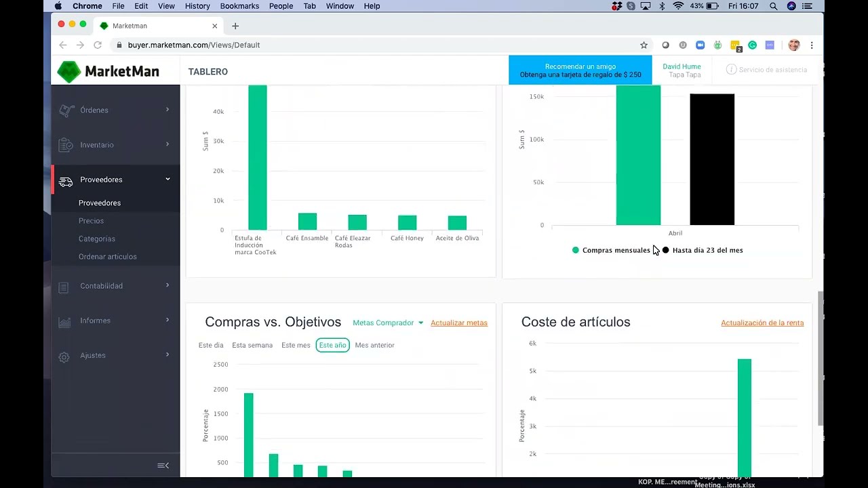Image resolution: width=868 pixels, height=488 pixels.
Task: Click the Zoom extension icon in the toolbar
Action: tap(700, 45)
